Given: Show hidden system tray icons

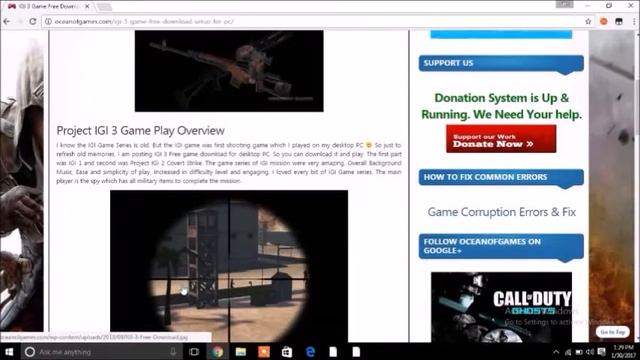Looking at the screenshot, I should (556, 352).
